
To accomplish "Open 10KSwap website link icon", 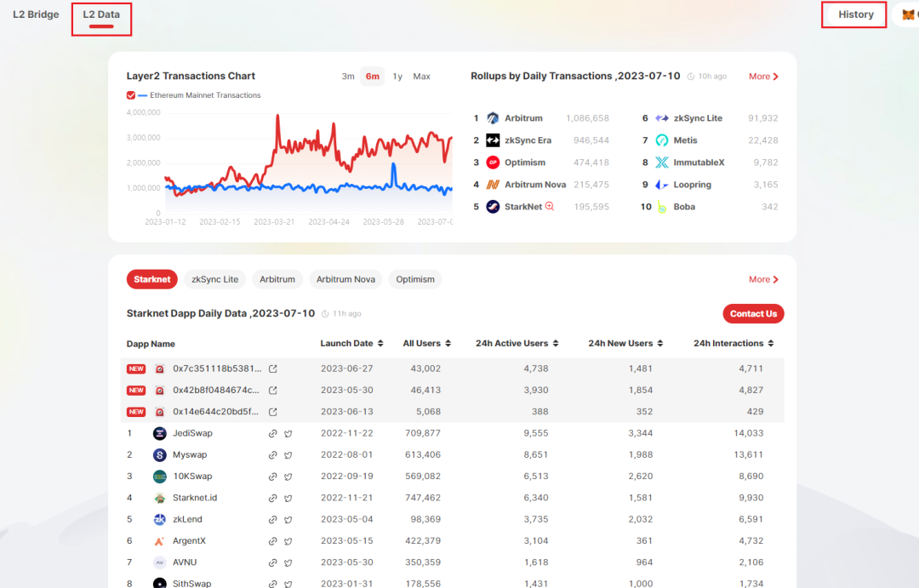I will coord(272,477).
